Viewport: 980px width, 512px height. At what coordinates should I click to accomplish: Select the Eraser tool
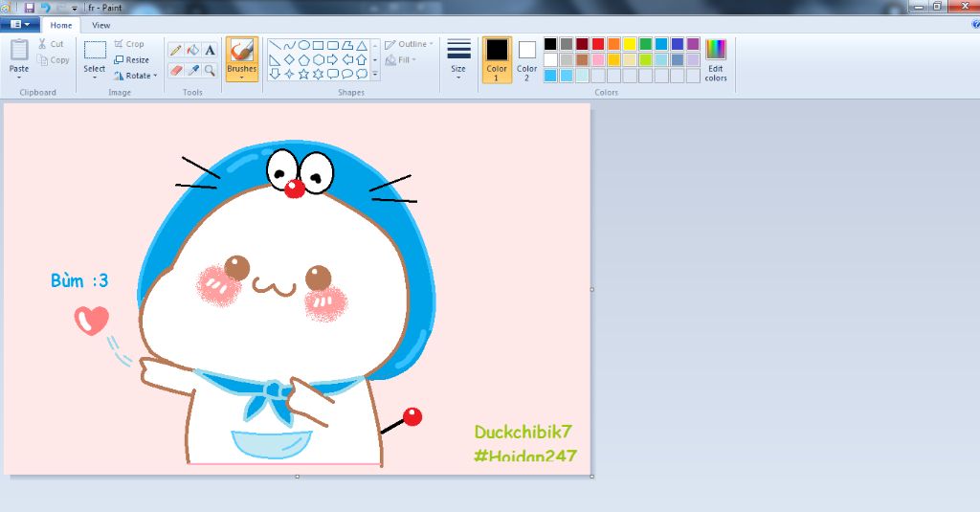(x=176, y=70)
